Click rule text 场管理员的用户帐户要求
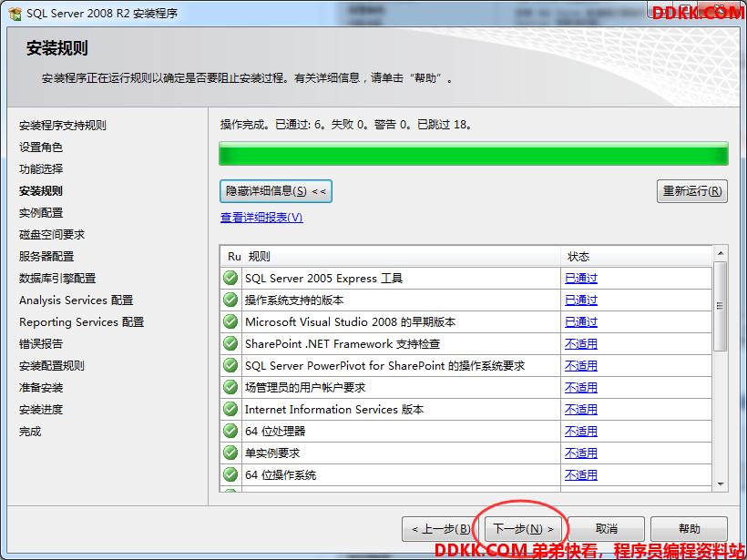Screen dimensions: 747x560 [x=305, y=388]
